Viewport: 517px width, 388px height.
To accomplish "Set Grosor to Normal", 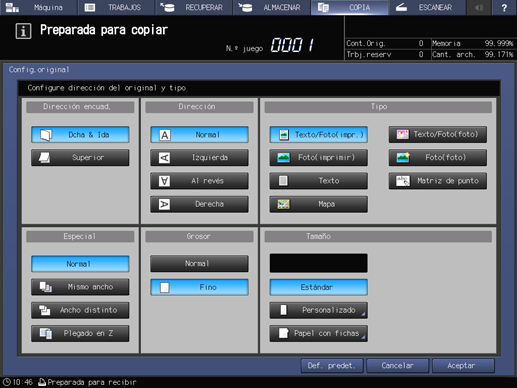I will tap(199, 264).
